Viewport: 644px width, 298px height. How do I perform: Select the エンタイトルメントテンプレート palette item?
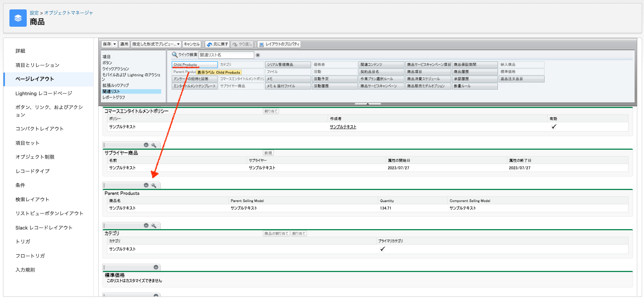point(195,86)
